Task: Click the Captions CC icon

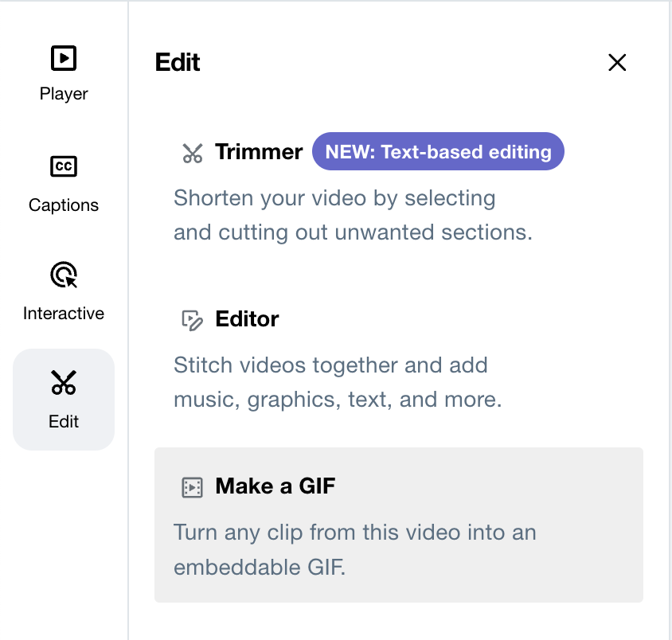Action: coord(63,167)
